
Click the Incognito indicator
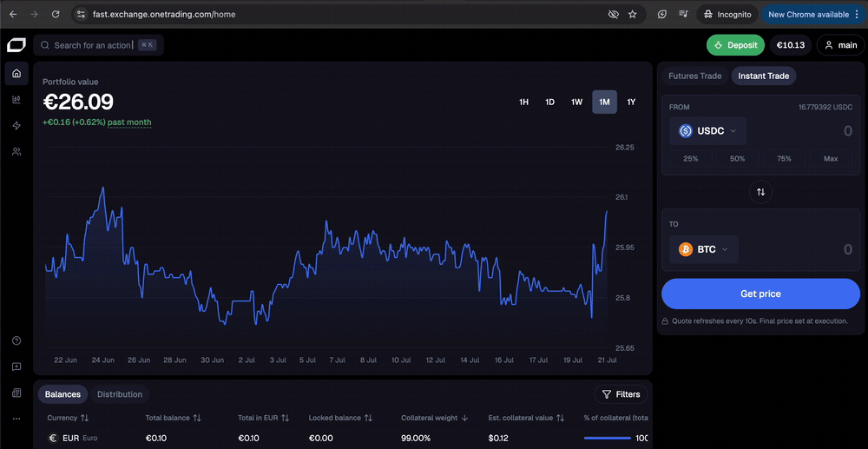tap(727, 15)
